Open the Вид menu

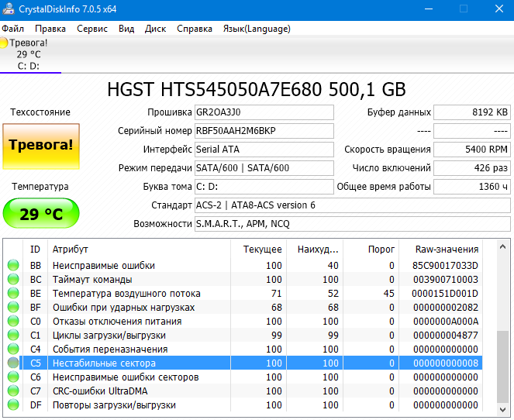pos(126,29)
